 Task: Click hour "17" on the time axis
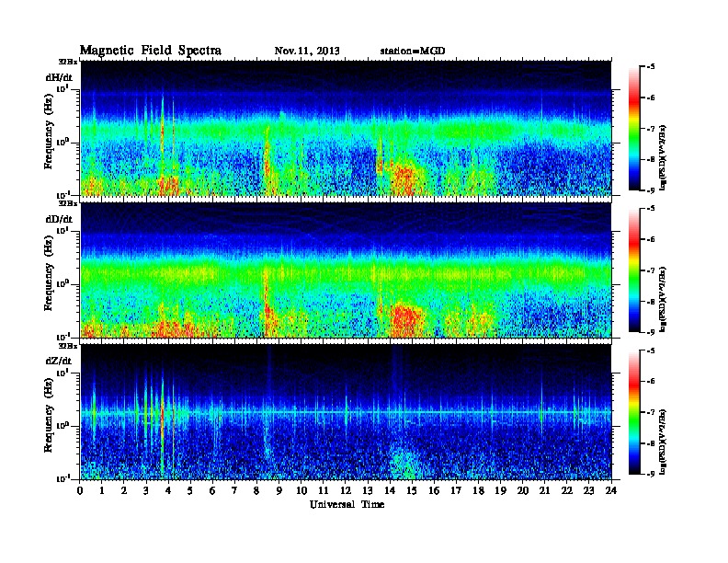(457, 490)
